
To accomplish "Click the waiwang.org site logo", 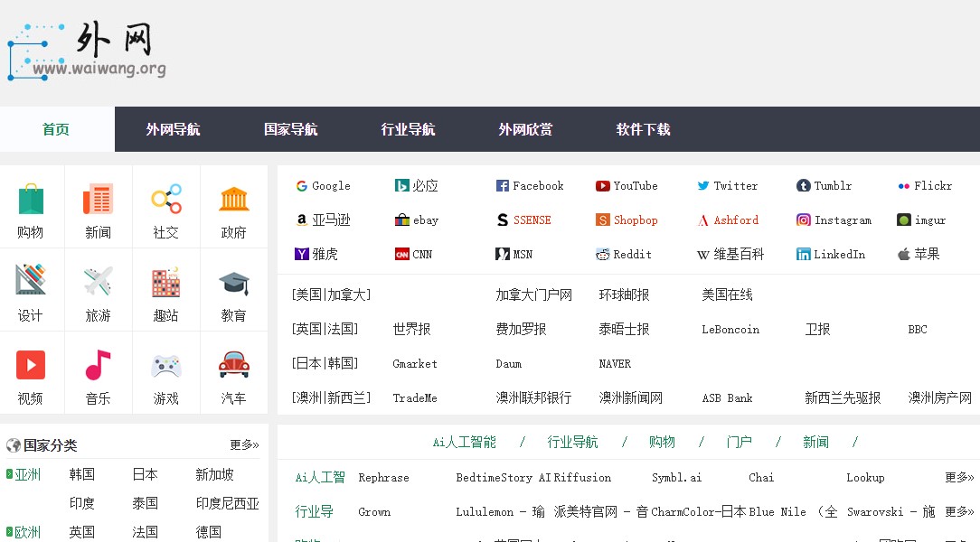I will (86, 50).
